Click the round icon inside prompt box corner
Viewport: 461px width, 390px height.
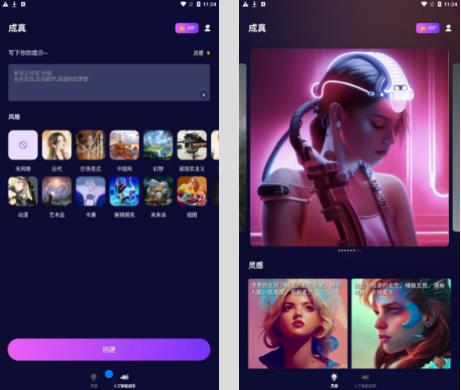click(x=204, y=95)
